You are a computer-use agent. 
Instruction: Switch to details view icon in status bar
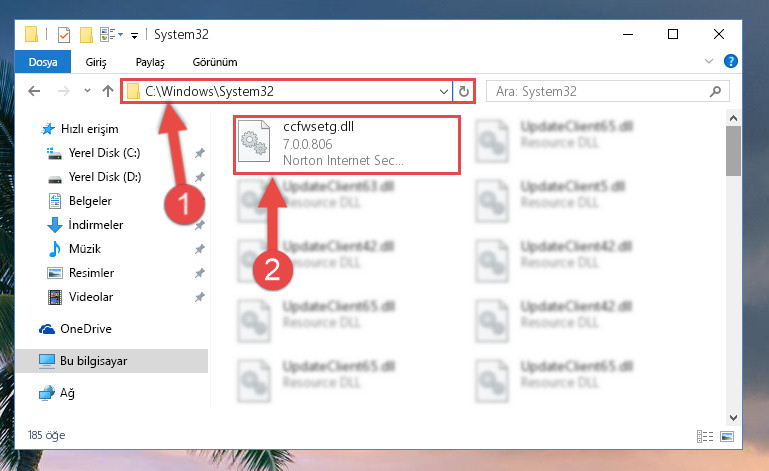click(705, 436)
